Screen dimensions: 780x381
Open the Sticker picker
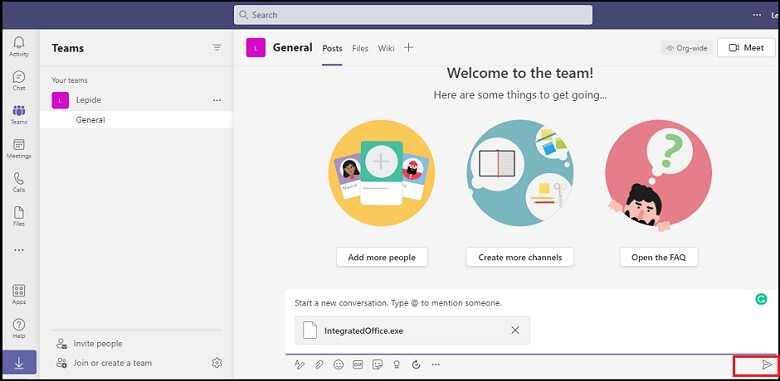[378, 365]
